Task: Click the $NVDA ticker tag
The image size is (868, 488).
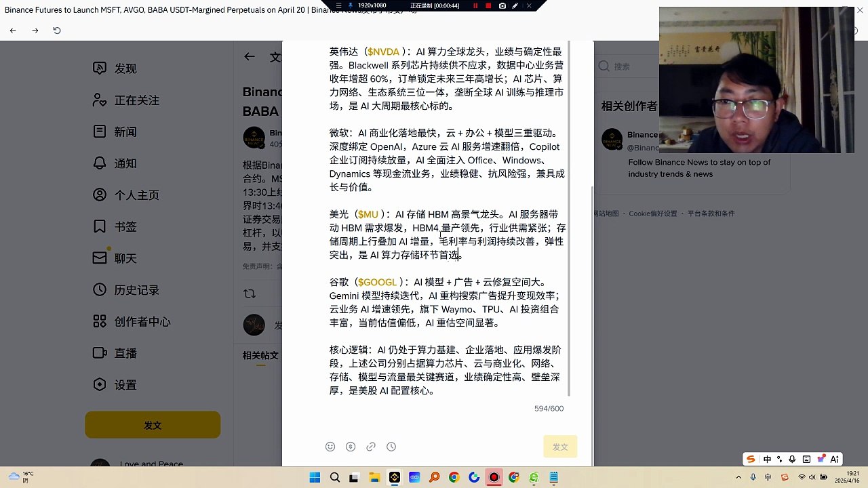Action: [x=383, y=52]
